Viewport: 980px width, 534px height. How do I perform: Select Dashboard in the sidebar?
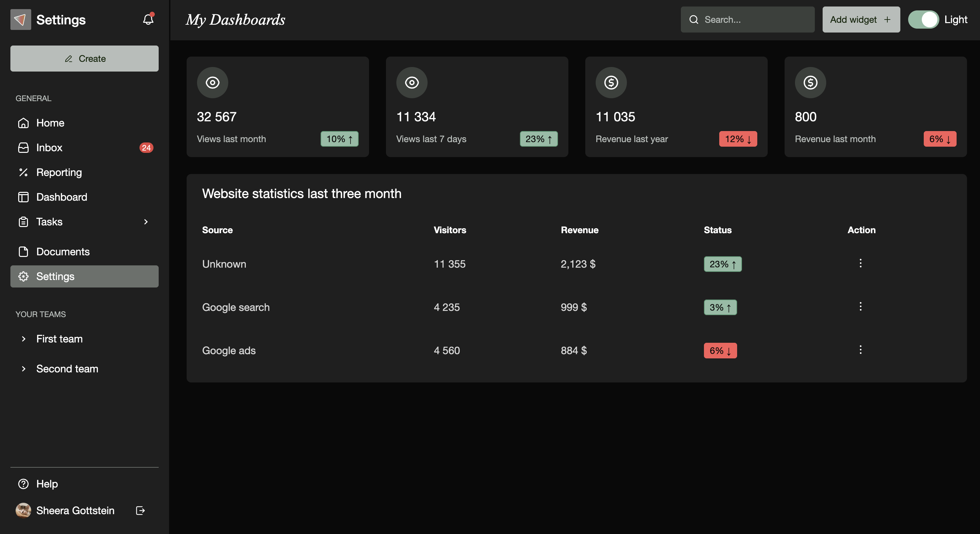(62, 197)
